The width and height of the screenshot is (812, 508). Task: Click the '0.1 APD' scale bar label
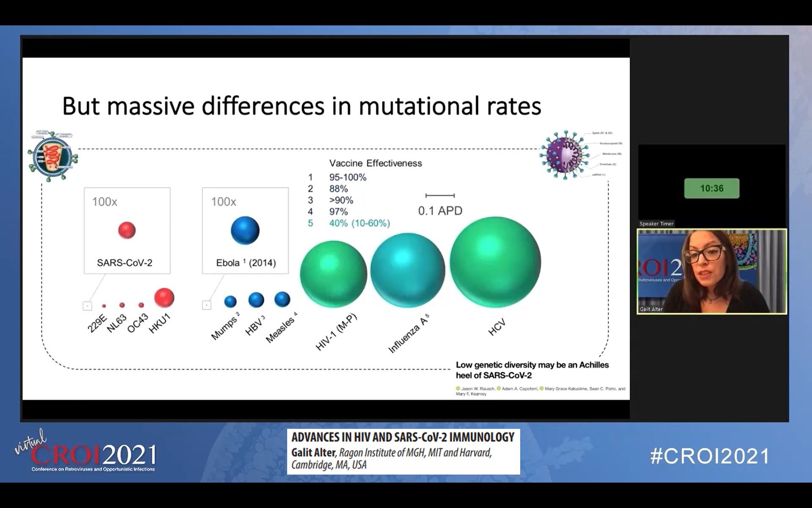(x=440, y=211)
